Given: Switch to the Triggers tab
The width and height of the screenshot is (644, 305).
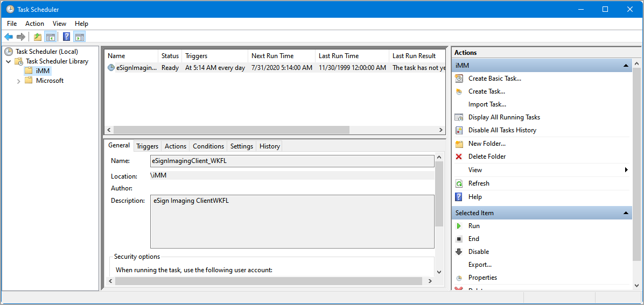Looking at the screenshot, I should [148, 146].
